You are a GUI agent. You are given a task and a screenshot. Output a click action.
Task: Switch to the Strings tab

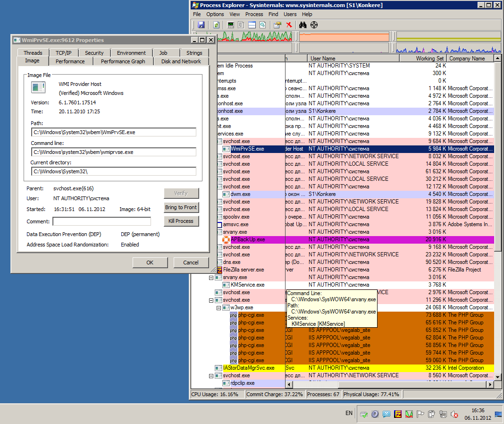click(194, 53)
